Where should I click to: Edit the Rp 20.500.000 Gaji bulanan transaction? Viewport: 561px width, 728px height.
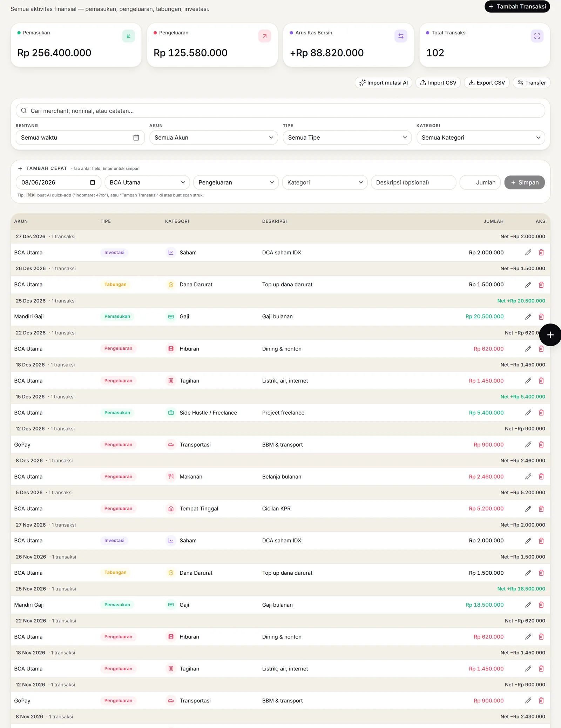[x=528, y=316]
